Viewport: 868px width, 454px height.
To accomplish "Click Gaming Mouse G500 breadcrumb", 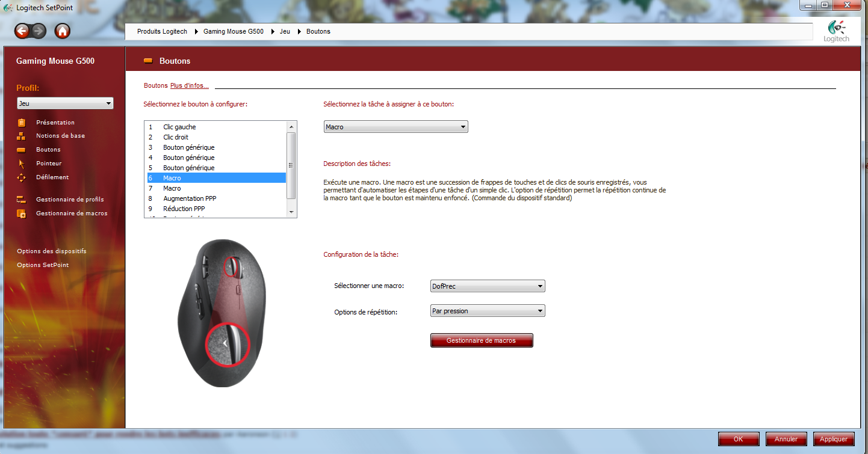I will [234, 31].
